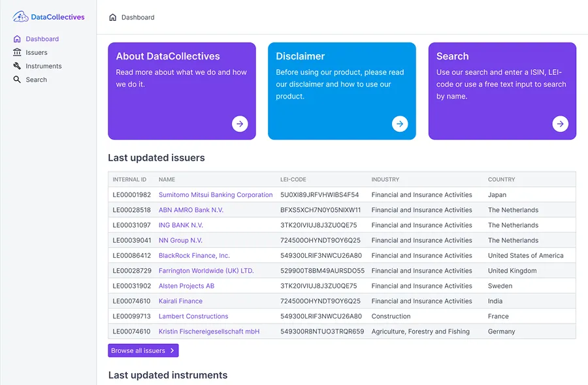Open Kristin Fischereigesellschaft mbH link
588x385 pixels.
pyautogui.click(x=209, y=331)
